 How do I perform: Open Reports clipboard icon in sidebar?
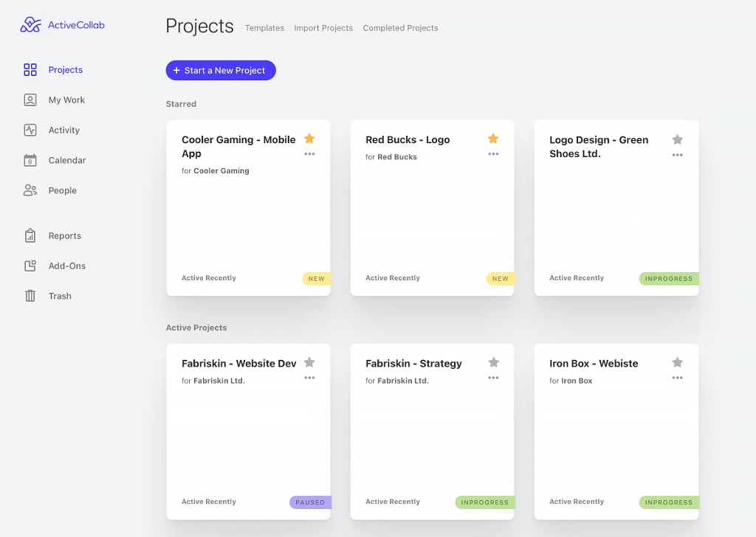click(x=30, y=235)
